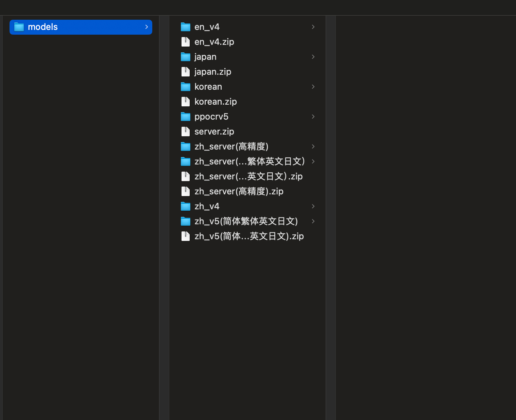Expand the zh_v4 folder chevron

point(313,206)
